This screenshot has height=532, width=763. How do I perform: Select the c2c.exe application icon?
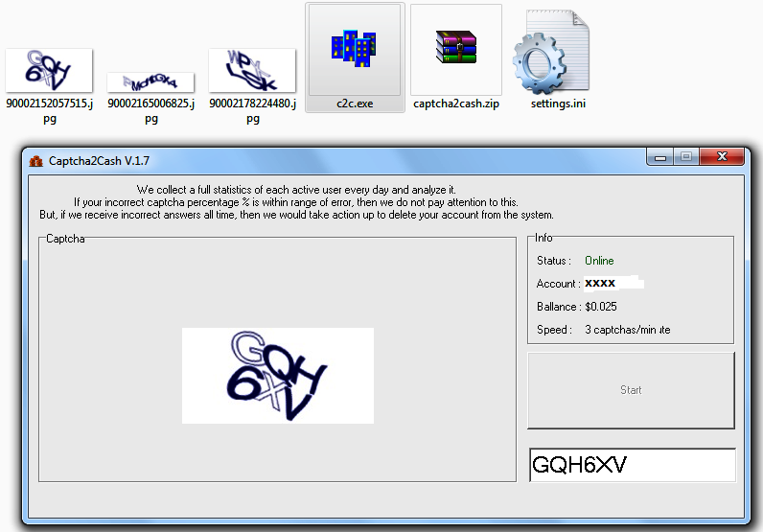point(355,49)
